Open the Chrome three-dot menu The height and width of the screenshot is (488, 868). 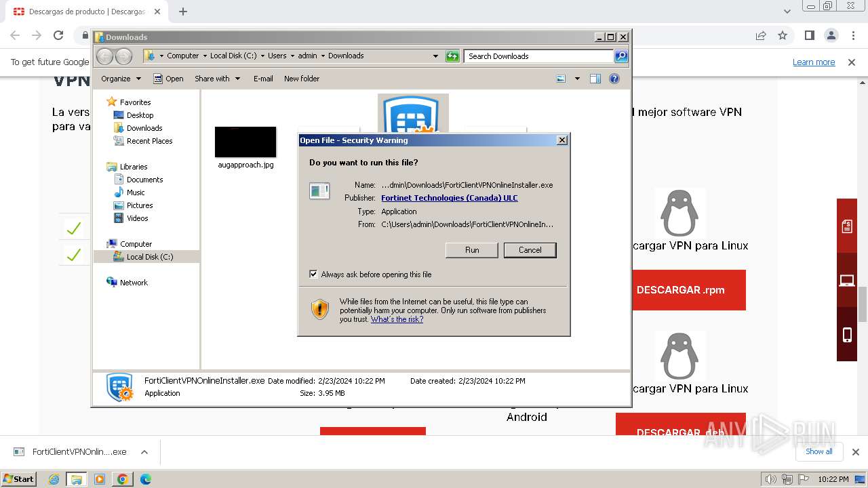pyautogui.click(x=852, y=35)
